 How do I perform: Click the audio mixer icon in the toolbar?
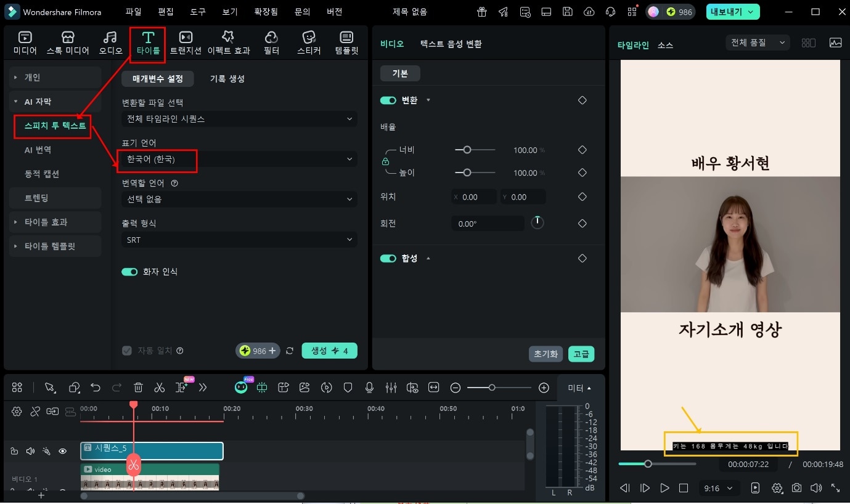pos(391,387)
